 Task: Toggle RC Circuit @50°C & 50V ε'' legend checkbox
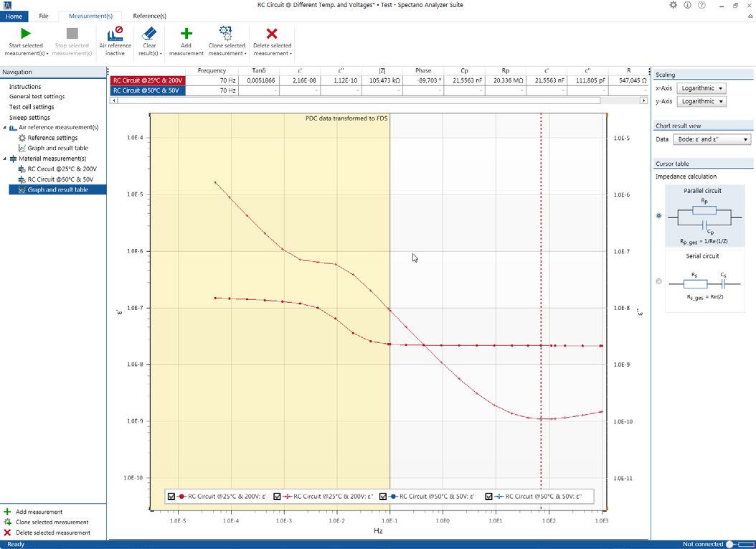pyautogui.click(x=489, y=496)
